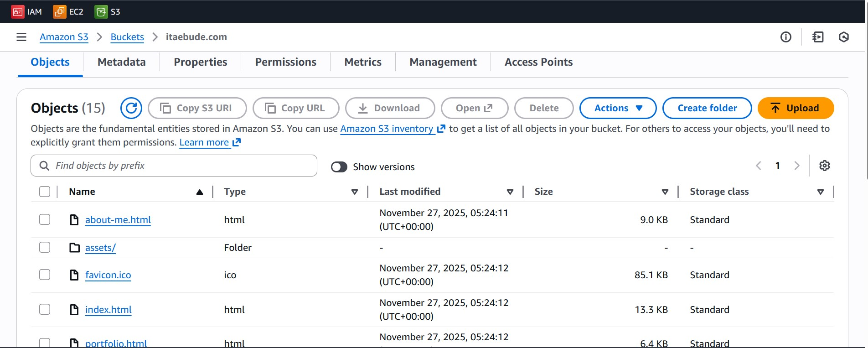Toggle the Show versions switch

(339, 167)
